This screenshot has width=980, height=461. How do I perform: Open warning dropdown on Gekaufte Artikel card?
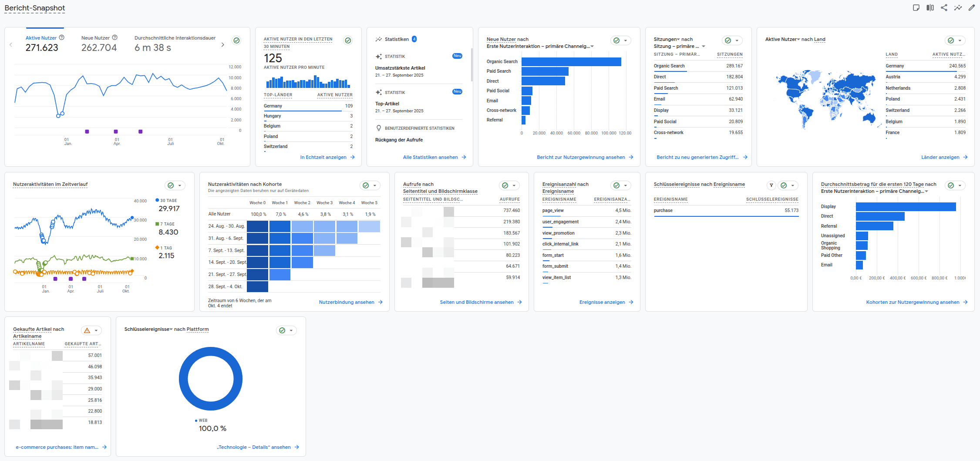[91, 330]
